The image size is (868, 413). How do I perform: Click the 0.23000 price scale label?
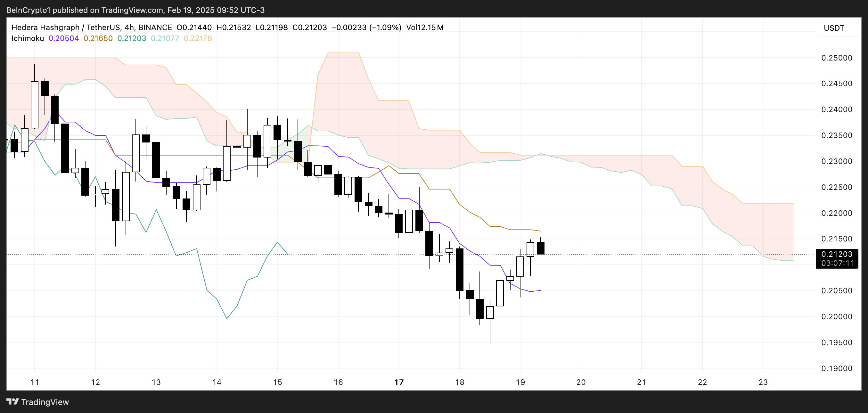coord(836,161)
